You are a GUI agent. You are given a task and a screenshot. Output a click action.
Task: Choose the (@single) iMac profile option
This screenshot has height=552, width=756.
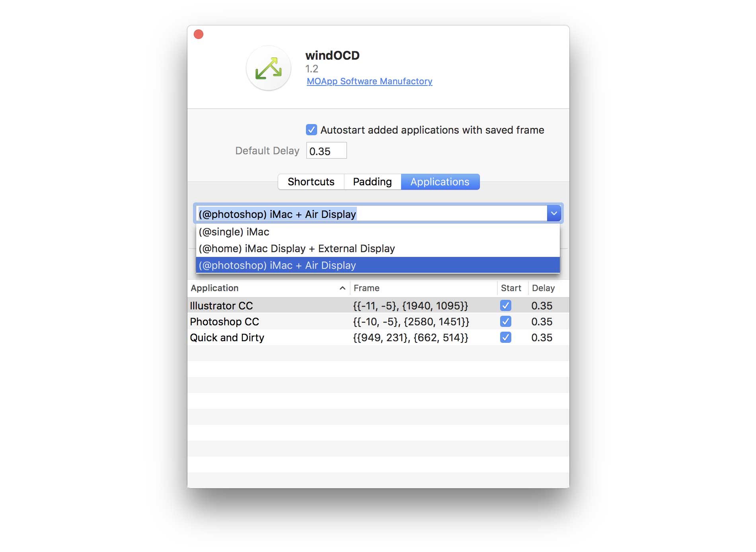(378, 232)
